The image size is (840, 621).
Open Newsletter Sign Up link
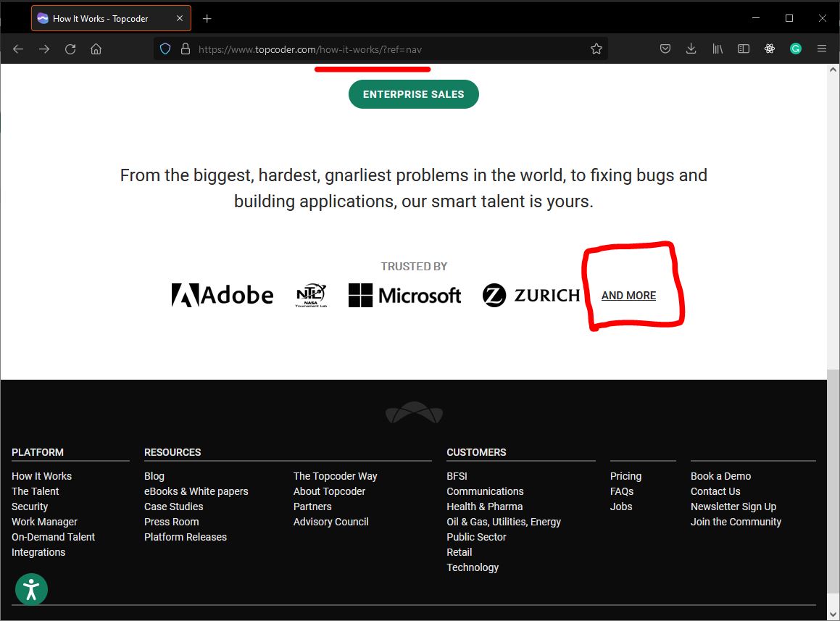(x=733, y=507)
